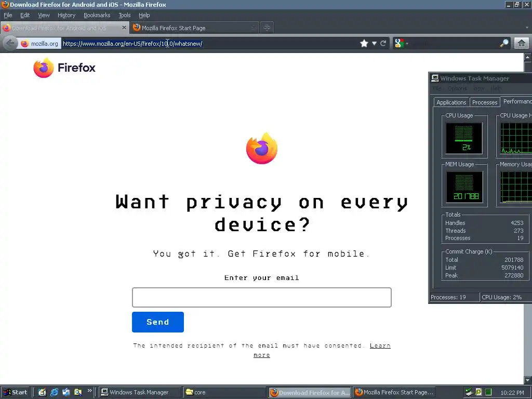Switch to Task Manager Applications tab

tap(451, 102)
